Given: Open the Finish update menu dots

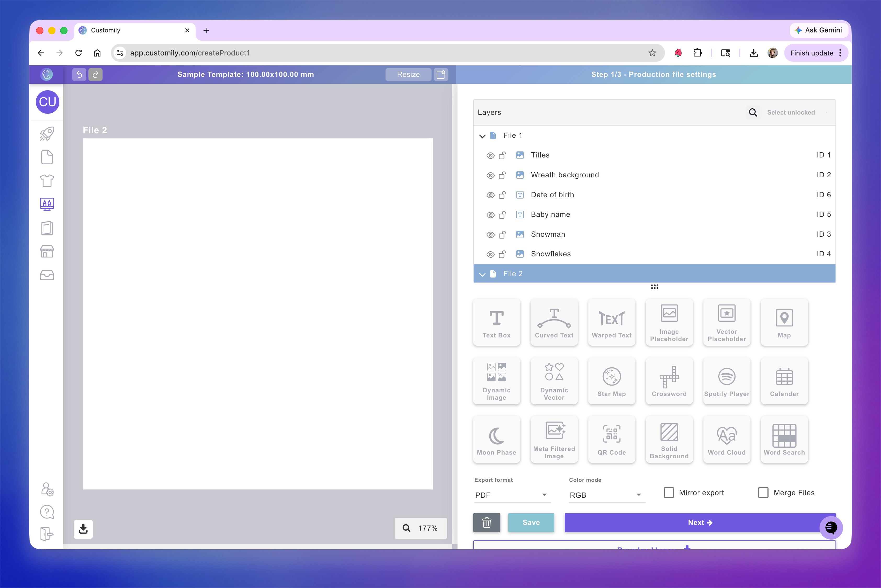Looking at the screenshot, I should coord(840,53).
